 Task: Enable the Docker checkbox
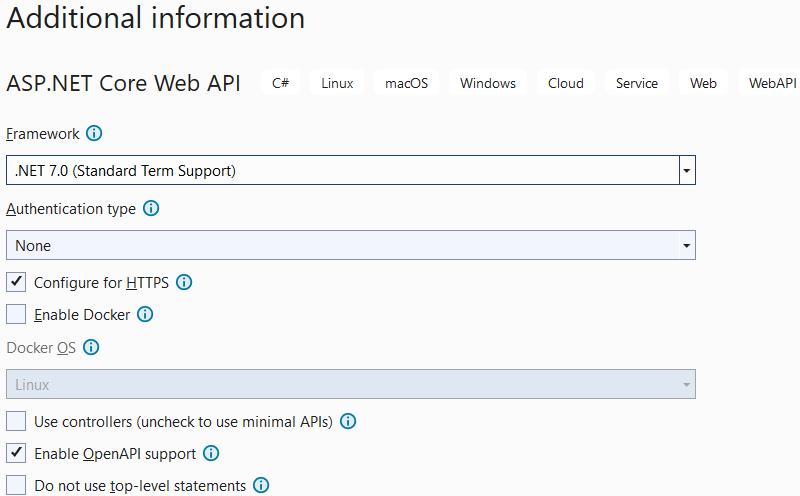(x=16, y=314)
